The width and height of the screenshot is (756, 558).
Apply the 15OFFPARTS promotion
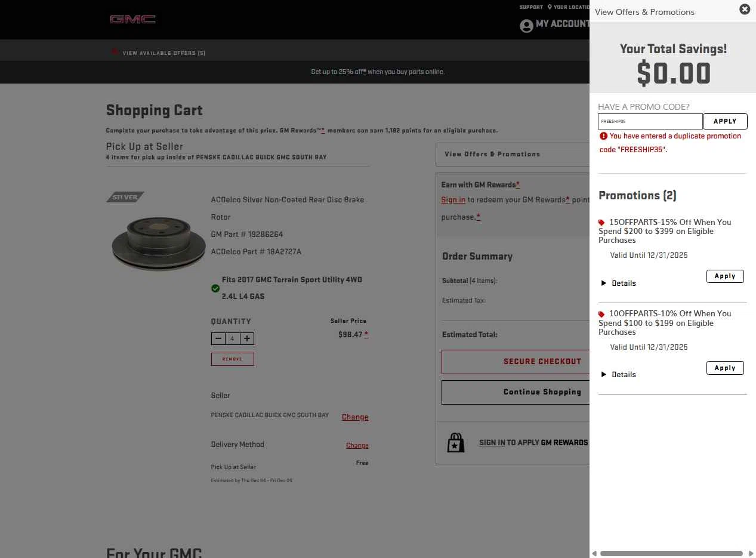pos(725,276)
